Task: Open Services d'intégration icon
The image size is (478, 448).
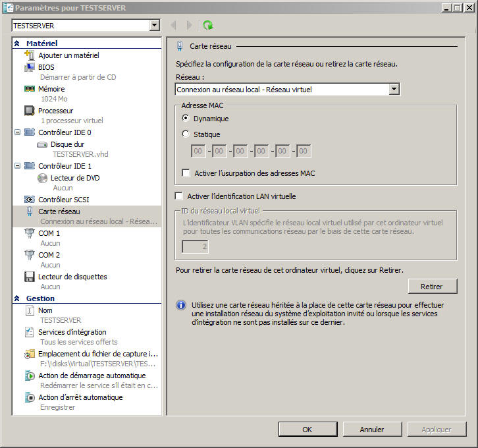Action: [29, 332]
